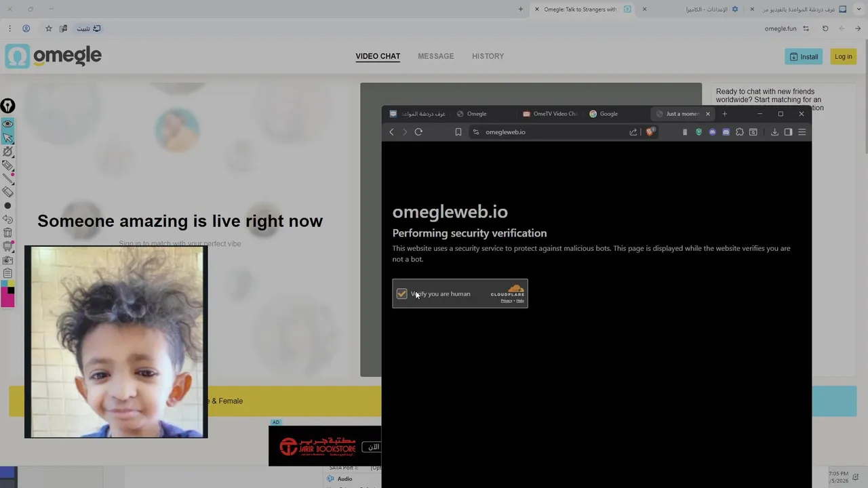Click the yellow gender filter bar
The height and width of the screenshot is (488, 868).
[195, 401]
